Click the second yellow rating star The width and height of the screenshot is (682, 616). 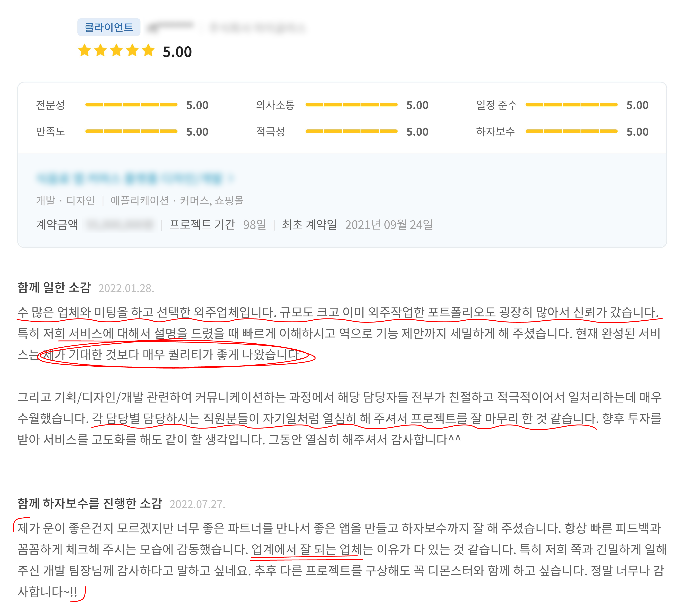click(100, 51)
